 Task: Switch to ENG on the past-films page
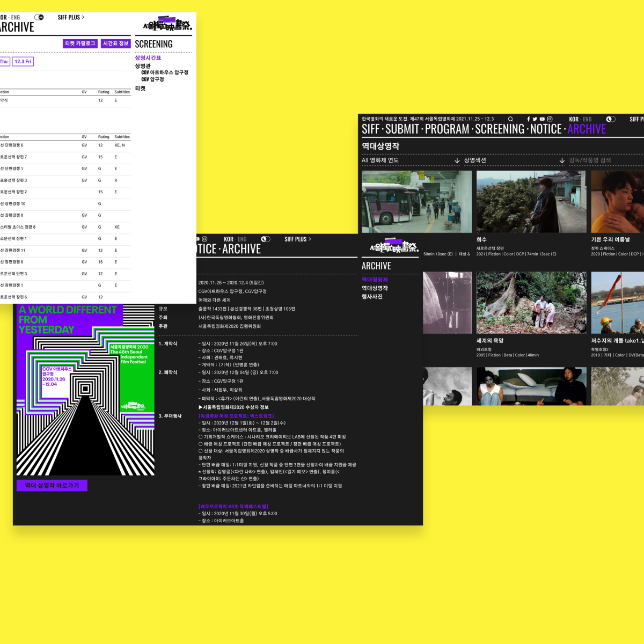(x=587, y=119)
